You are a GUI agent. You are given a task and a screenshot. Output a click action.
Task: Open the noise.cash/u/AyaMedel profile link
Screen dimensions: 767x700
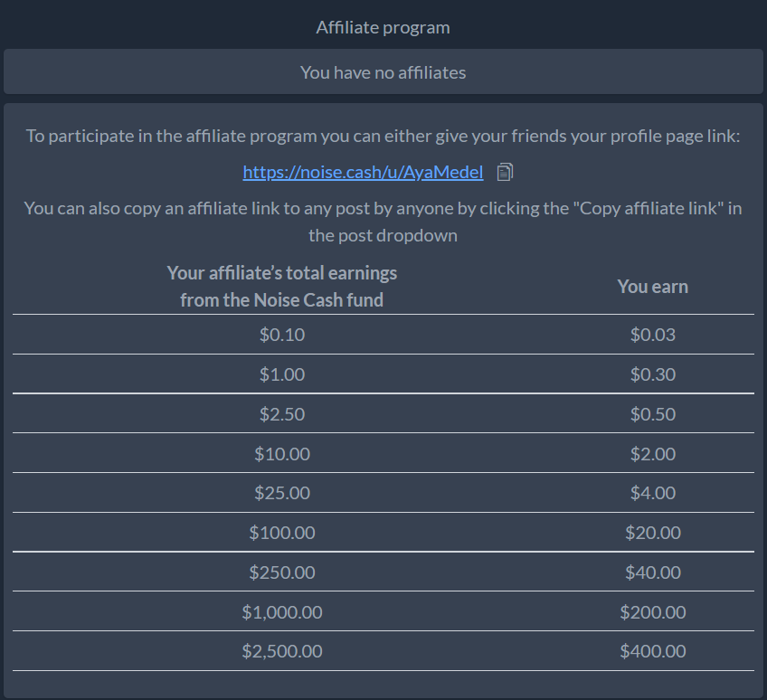click(363, 172)
